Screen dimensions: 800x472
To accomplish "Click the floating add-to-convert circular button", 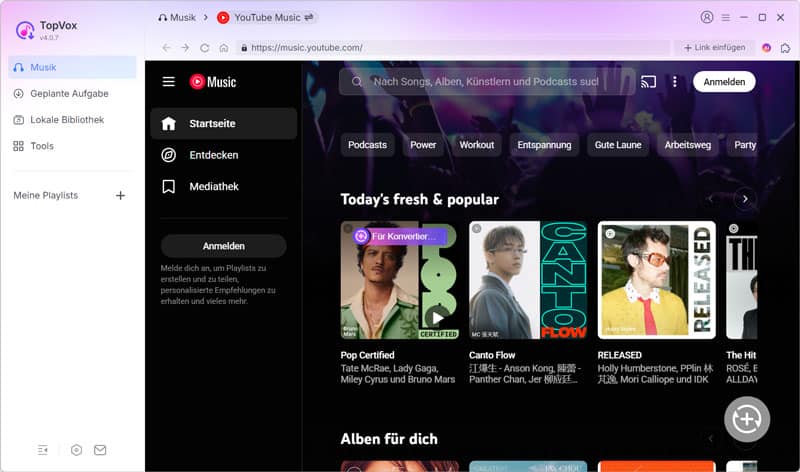I will [747, 419].
